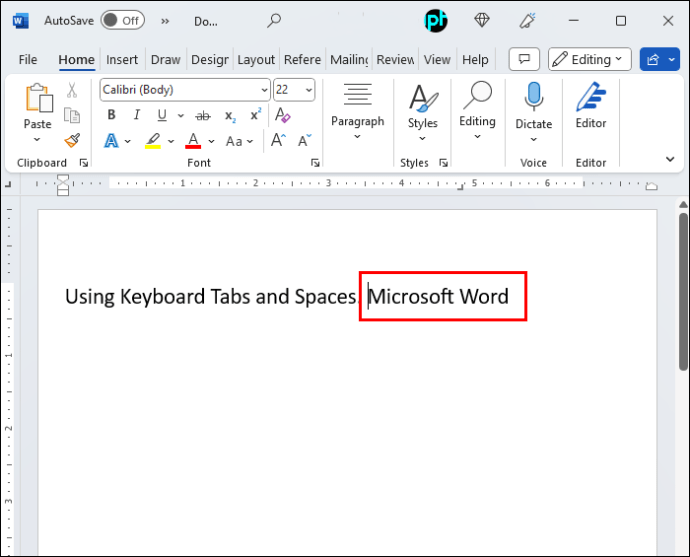Open the Editor proofing button
Viewport: 690px width, 557px height.
pyautogui.click(x=591, y=106)
